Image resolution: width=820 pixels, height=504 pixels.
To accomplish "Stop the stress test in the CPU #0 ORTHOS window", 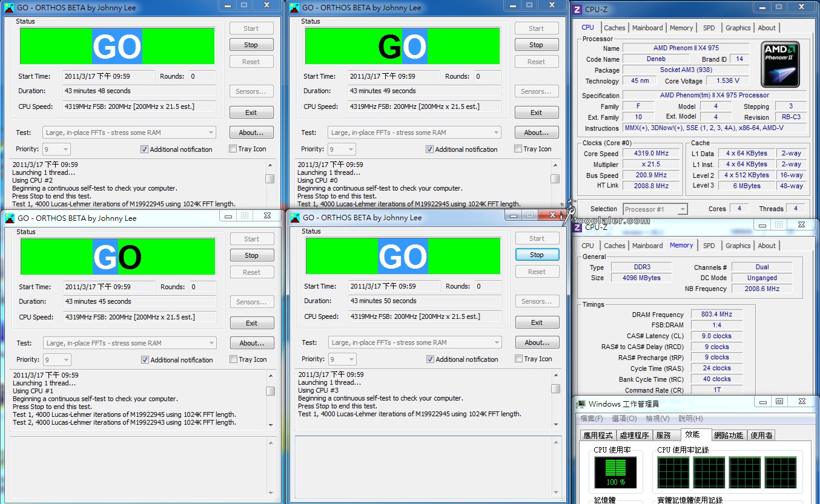I will (x=537, y=45).
